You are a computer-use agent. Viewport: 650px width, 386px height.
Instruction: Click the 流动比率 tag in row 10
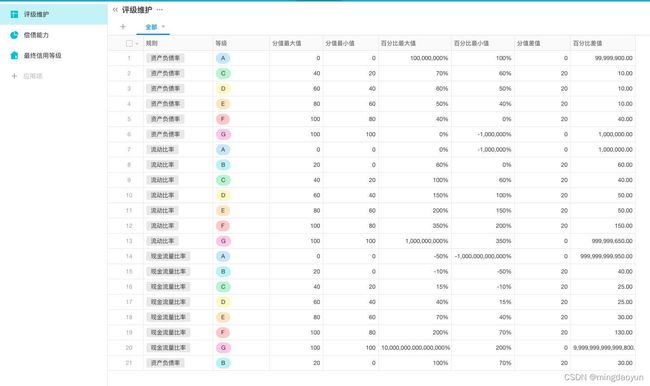tap(162, 195)
